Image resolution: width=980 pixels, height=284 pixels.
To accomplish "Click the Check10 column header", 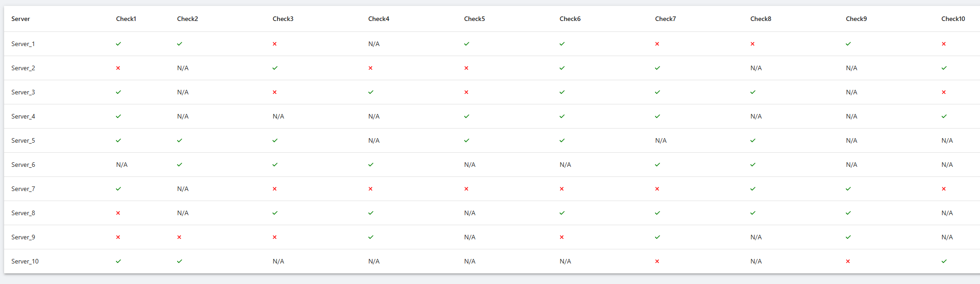I will [953, 19].
